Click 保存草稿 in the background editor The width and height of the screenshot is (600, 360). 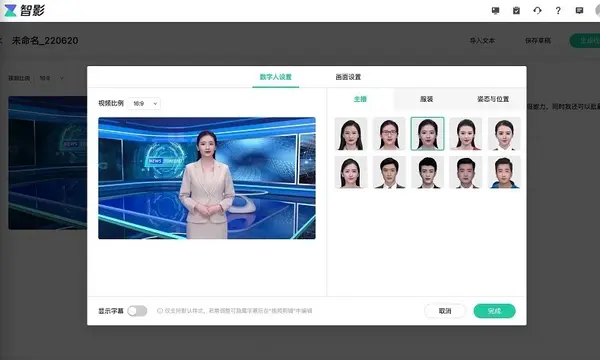[x=538, y=41]
